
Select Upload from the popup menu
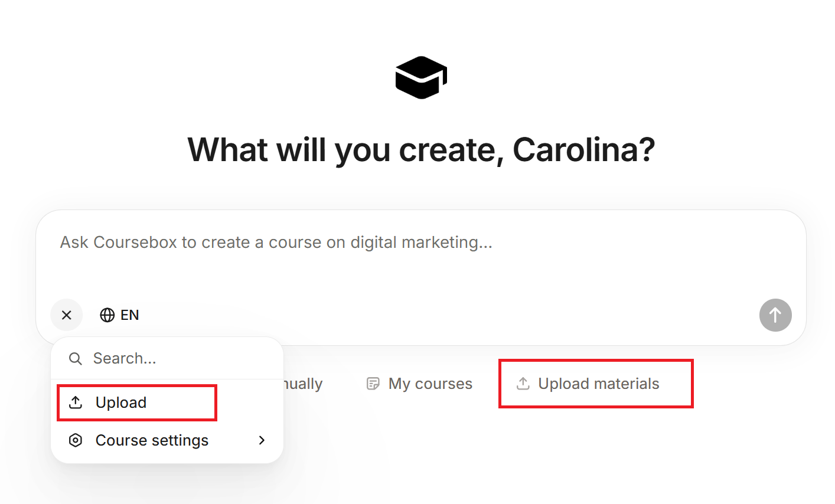pos(121,402)
